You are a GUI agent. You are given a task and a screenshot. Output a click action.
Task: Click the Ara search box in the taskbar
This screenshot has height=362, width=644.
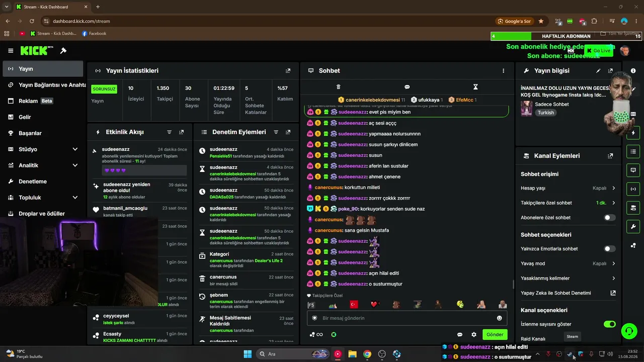coord(294,354)
